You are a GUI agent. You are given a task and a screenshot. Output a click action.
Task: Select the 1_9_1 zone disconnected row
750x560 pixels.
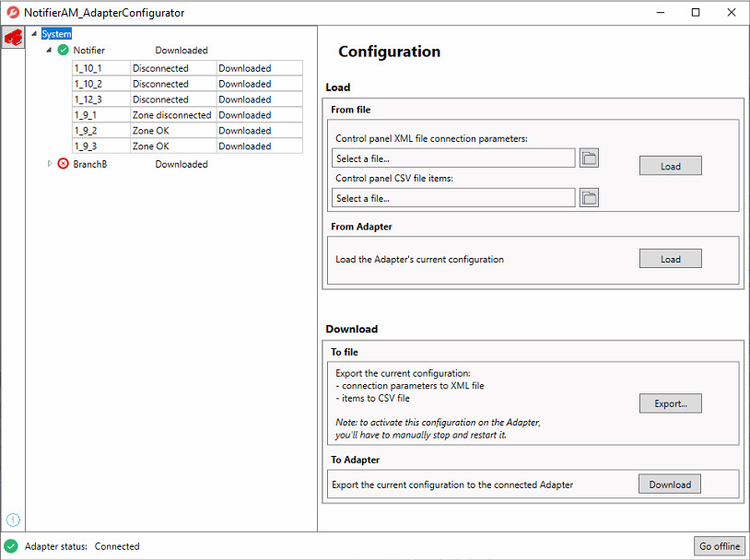coord(170,115)
